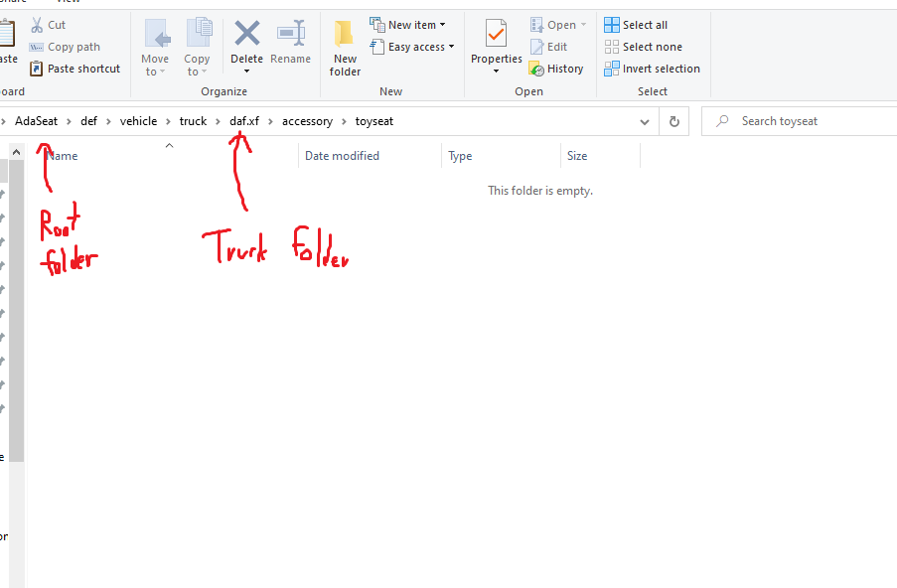Open file History
Screen dimensions: 897x588
[x=556, y=69]
